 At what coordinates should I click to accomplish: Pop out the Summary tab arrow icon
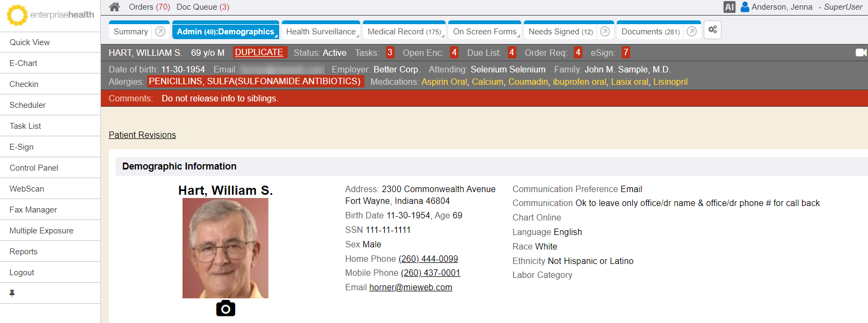160,32
